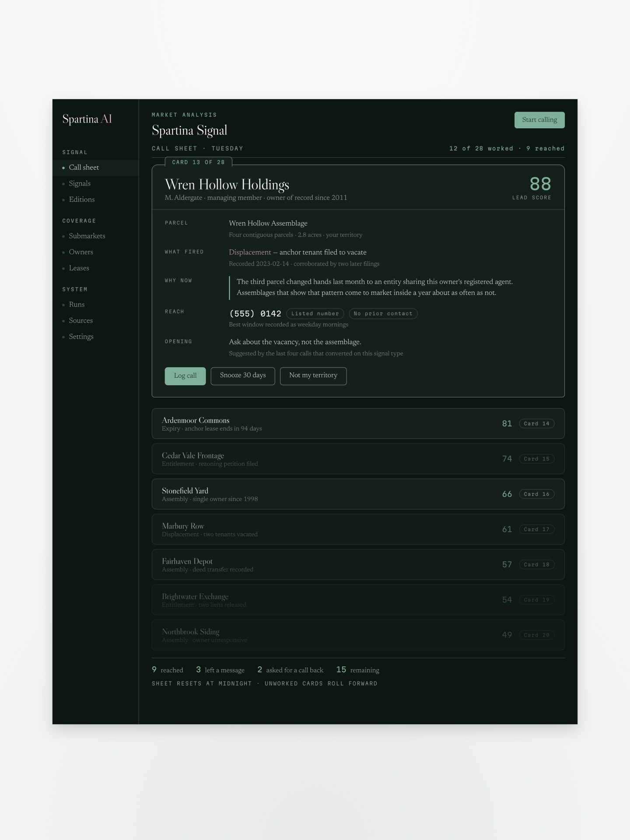Image resolution: width=630 pixels, height=840 pixels.
Task: Click the Wren Hollow Assemblage parcel name
Action: (x=268, y=223)
